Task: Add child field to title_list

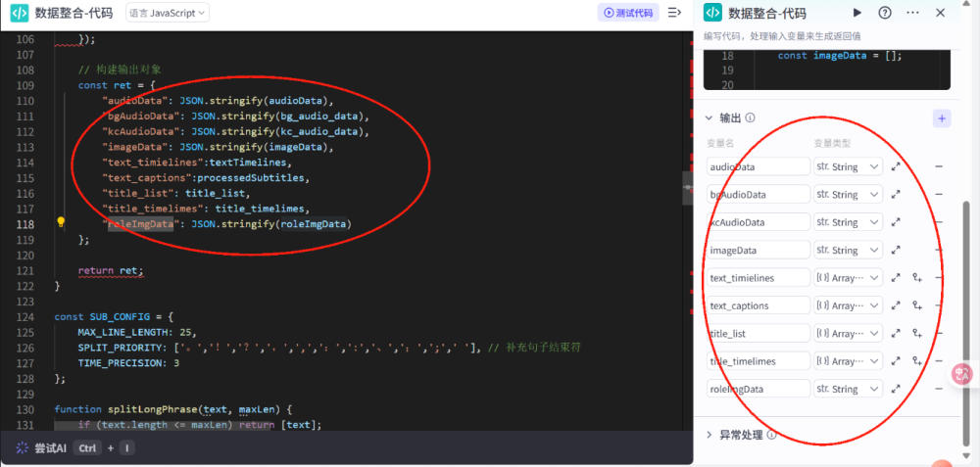Action: 917,334
